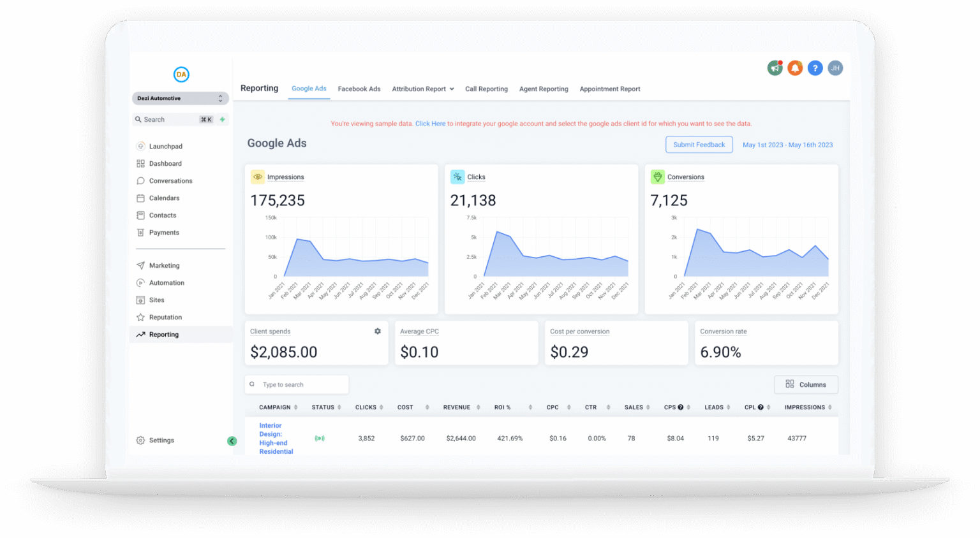Click the Submit Feedback button
This screenshot has height=538, width=980.
[x=699, y=145]
